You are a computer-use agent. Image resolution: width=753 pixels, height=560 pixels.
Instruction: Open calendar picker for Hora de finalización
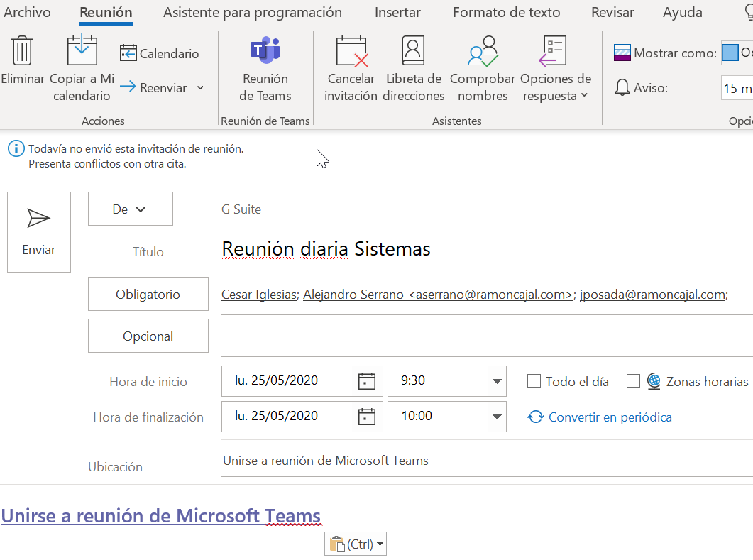pyautogui.click(x=366, y=417)
